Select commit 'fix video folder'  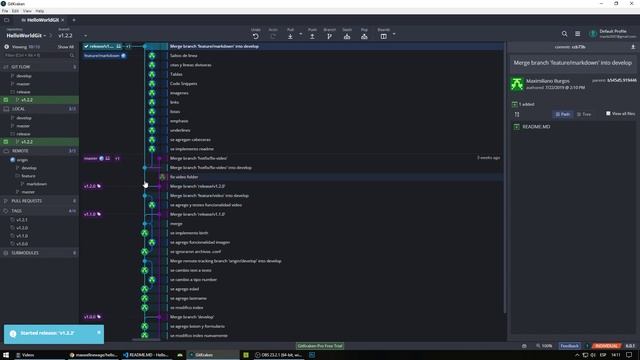(184, 177)
